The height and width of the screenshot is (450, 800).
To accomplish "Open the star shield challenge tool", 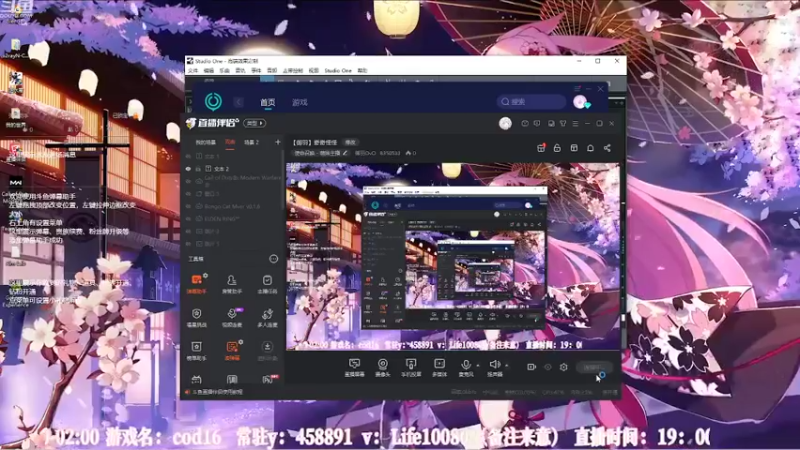I will point(196,317).
